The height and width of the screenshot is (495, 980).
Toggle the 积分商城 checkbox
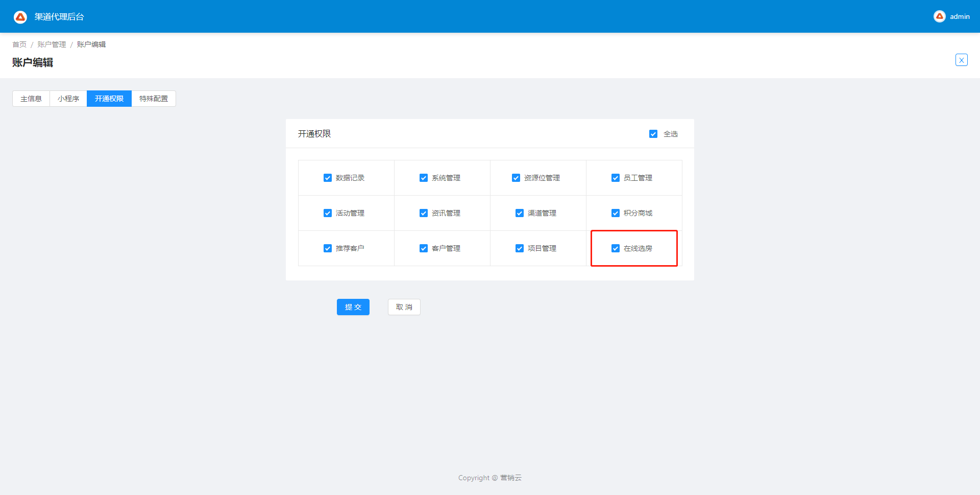tap(616, 213)
